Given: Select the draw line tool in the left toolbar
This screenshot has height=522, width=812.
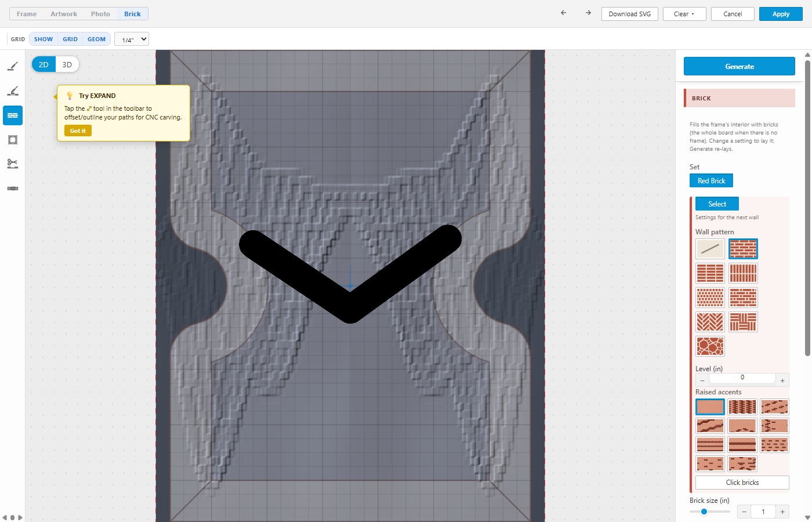Looking at the screenshot, I should point(13,66).
